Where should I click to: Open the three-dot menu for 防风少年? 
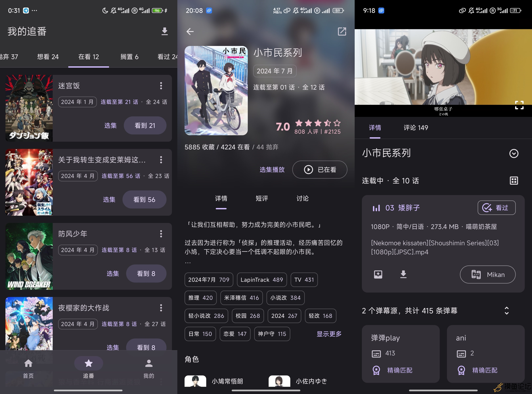coord(161,234)
